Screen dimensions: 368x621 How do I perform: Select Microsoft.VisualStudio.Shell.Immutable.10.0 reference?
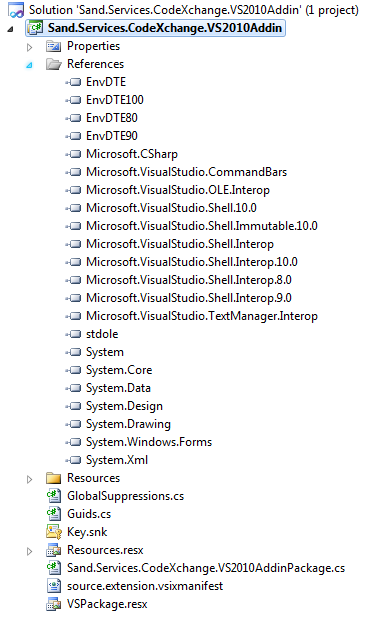click(x=202, y=226)
